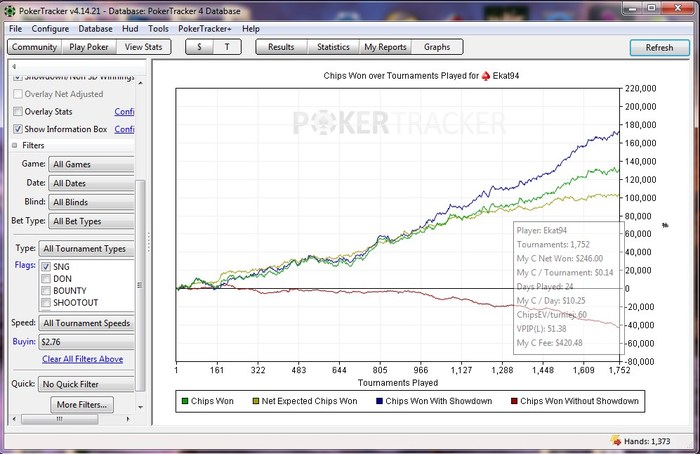700x454 pixels.
Task: Toggle the Overlay Net Adjusted checkbox
Action: point(18,94)
